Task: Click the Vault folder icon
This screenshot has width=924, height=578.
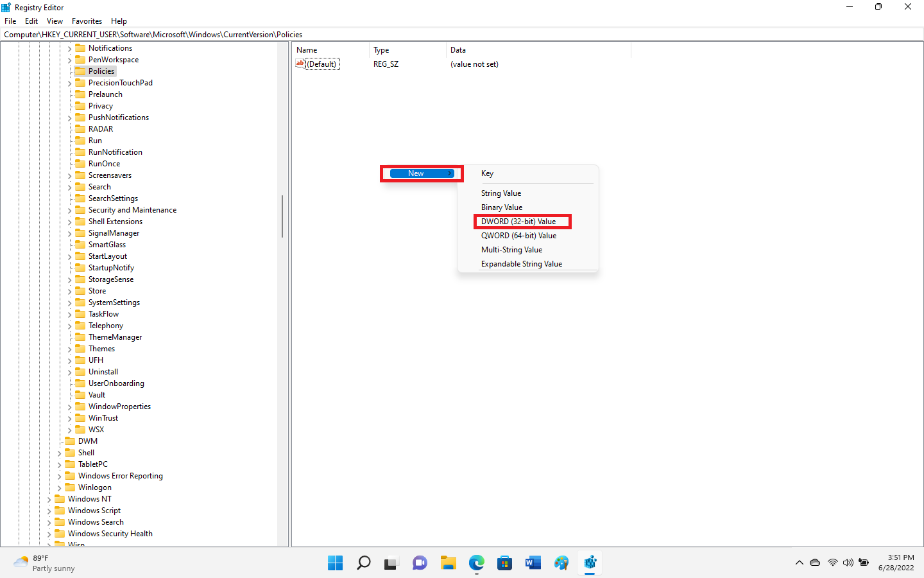Action: click(80, 395)
